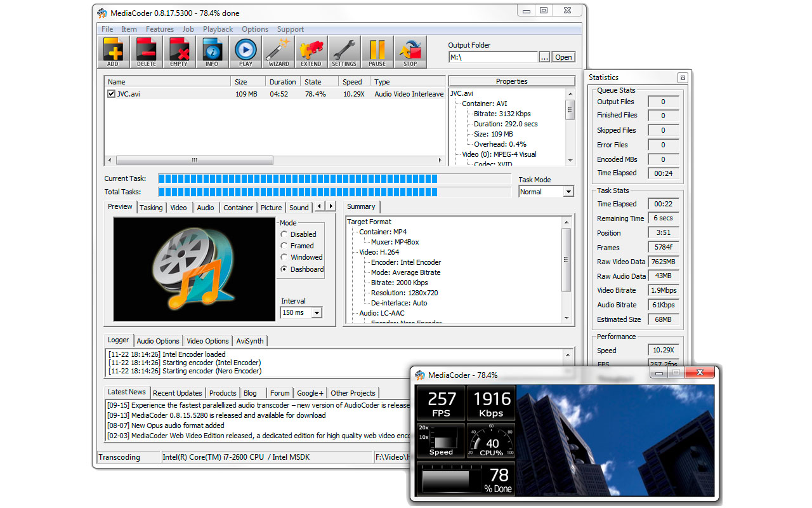The height and width of the screenshot is (508, 812).
Task: Switch to the Audio Options tab
Action: coord(158,341)
